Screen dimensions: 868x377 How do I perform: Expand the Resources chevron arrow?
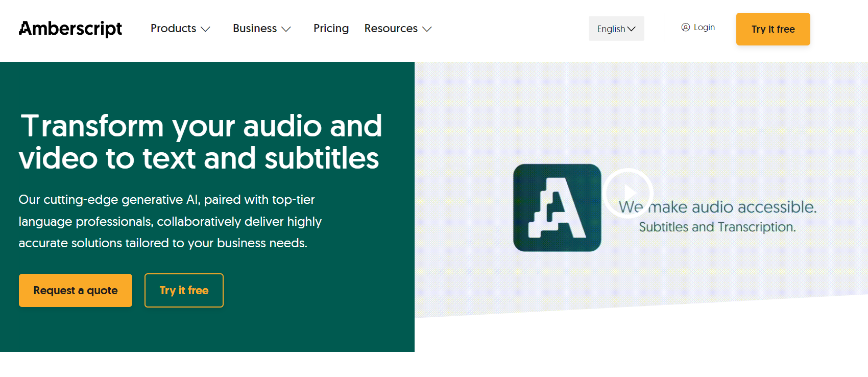pyautogui.click(x=427, y=30)
